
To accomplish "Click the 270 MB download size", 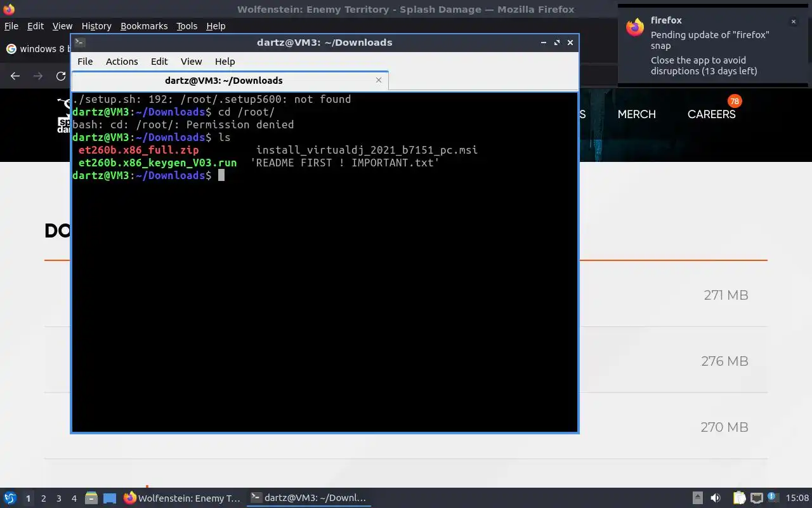I will point(724,427).
